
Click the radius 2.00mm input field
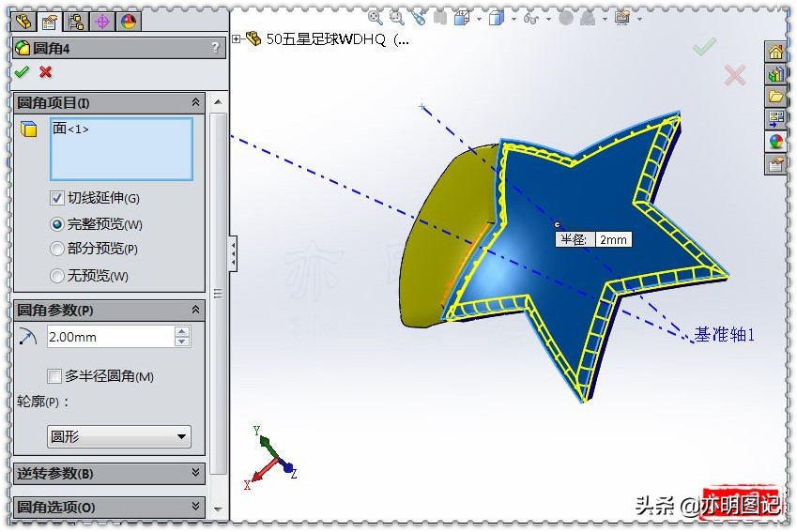110,337
